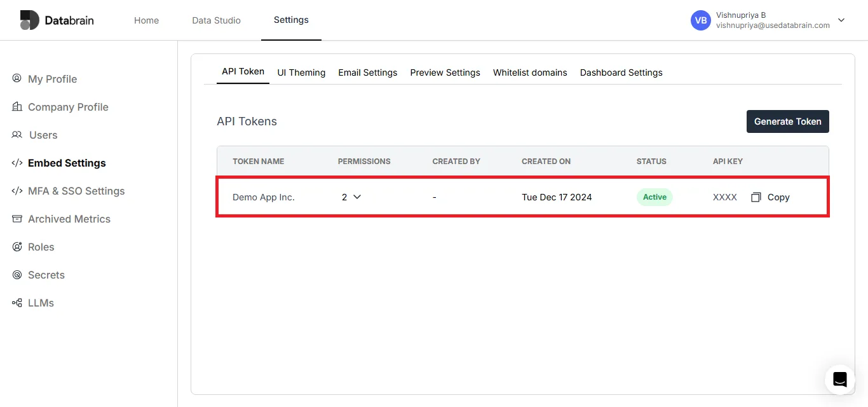Viewport: 868px width, 407px height.
Task: Open the chat support bubble icon
Action: [840, 380]
